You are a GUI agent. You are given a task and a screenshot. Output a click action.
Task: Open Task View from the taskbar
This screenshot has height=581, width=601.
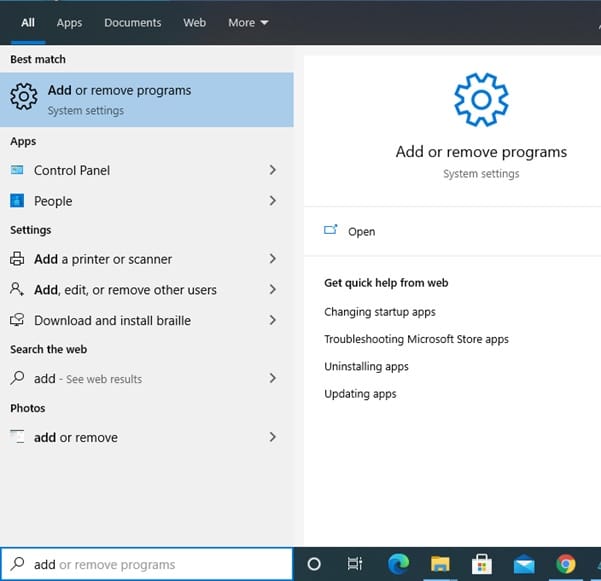(x=355, y=564)
